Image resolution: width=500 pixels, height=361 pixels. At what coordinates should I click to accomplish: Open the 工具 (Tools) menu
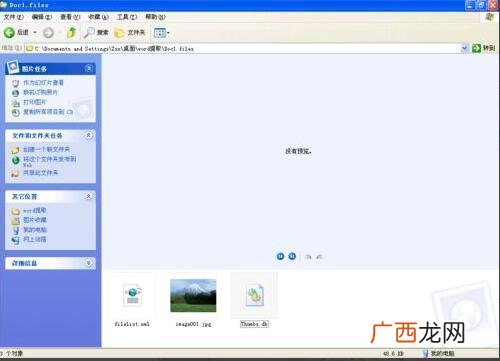127,17
